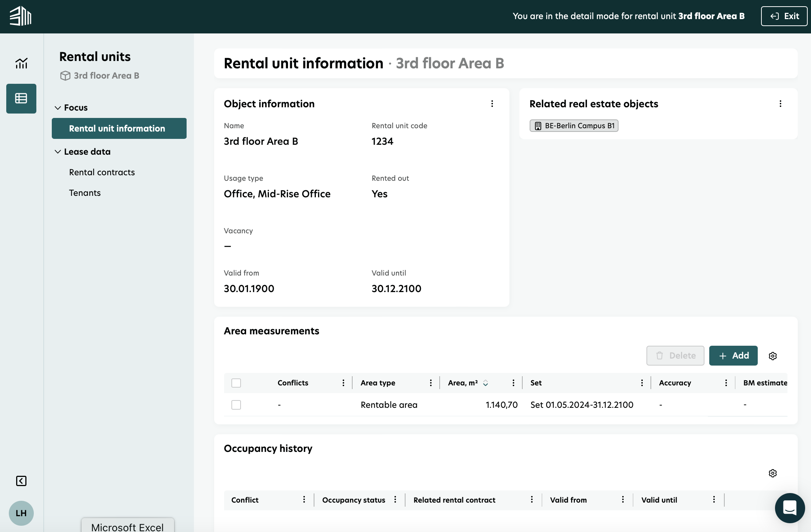Viewport: 811px width, 532px height.
Task: Go to Tenants in sidebar
Action: point(85,193)
